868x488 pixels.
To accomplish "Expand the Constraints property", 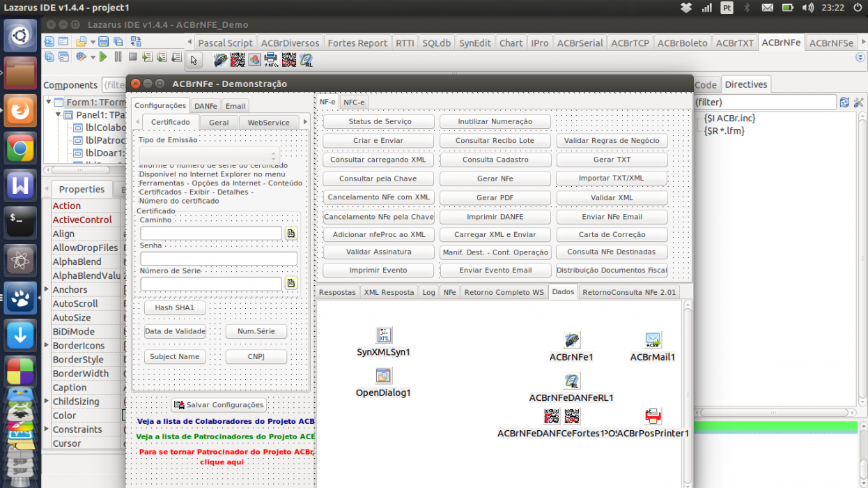I will (x=47, y=429).
